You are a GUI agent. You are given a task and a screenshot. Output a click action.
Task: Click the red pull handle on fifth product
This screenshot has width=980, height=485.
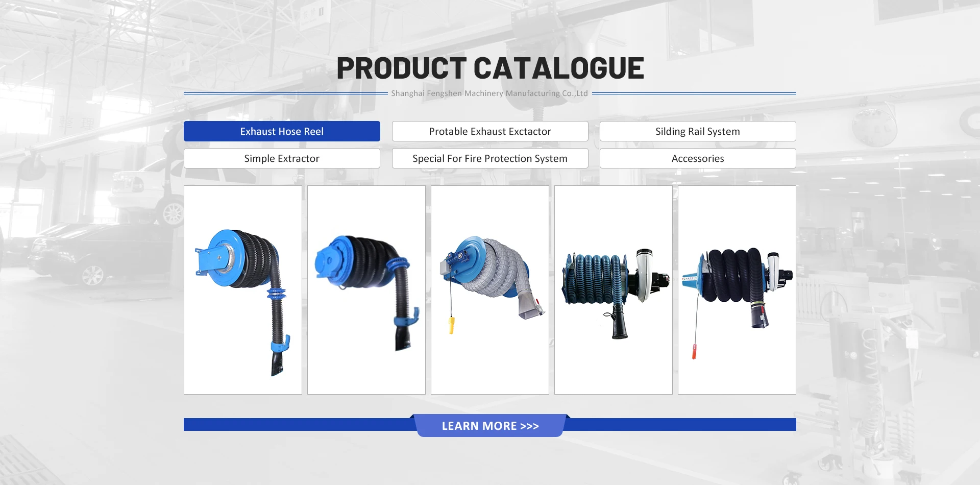(x=694, y=352)
